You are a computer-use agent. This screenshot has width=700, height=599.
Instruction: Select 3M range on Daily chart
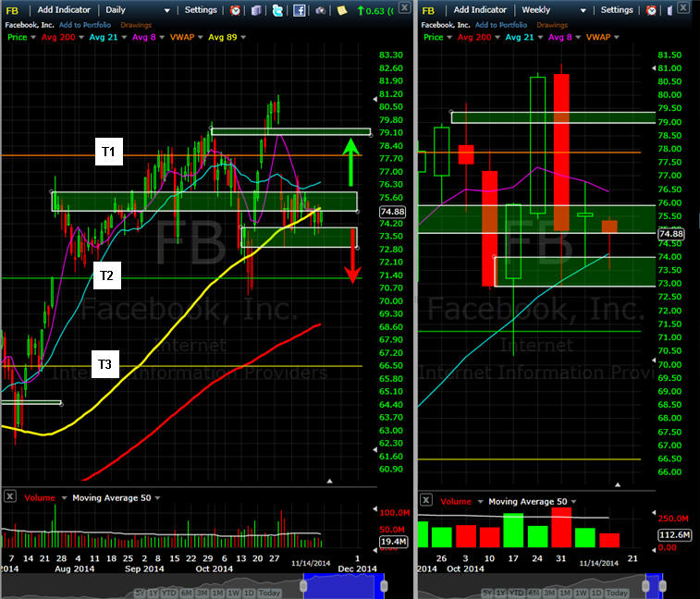pyautogui.click(x=203, y=593)
